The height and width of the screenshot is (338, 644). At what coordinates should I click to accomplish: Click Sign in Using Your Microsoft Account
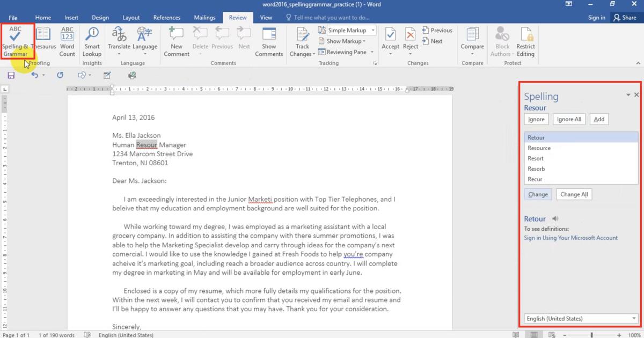point(571,238)
